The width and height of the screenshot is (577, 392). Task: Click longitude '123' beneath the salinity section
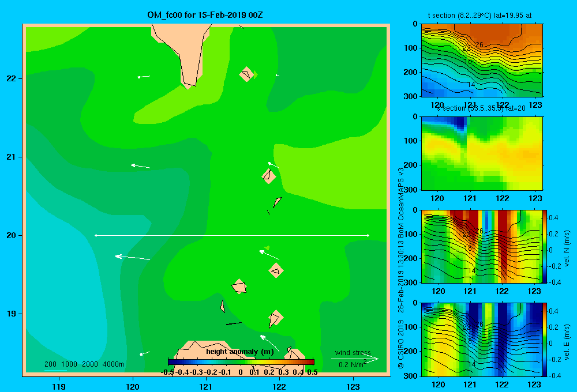pos(535,198)
